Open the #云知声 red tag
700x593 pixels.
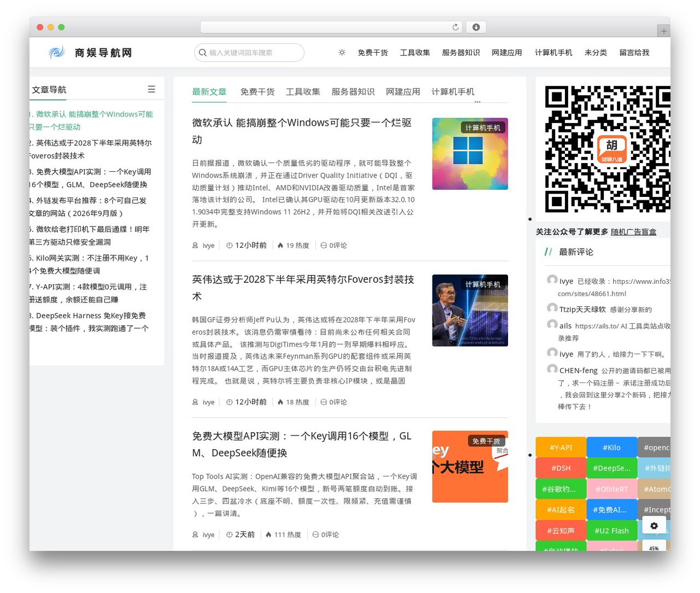pos(561,531)
